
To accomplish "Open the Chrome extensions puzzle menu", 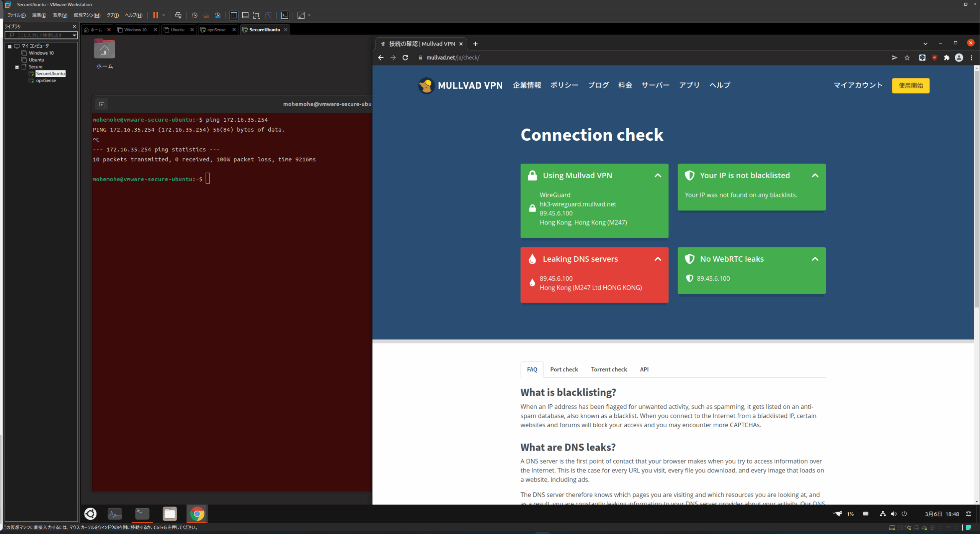I will click(947, 58).
